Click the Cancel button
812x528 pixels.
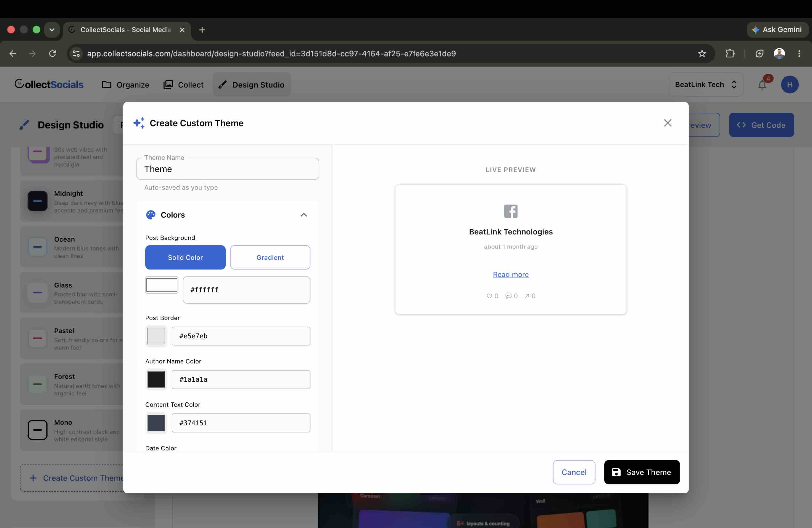(x=574, y=472)
